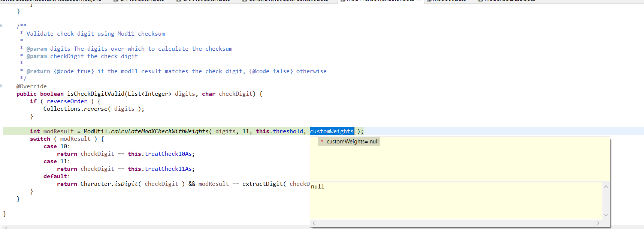Click the null value in detail pane
This screenshot has width=644, height=229.
pos(318,187)
